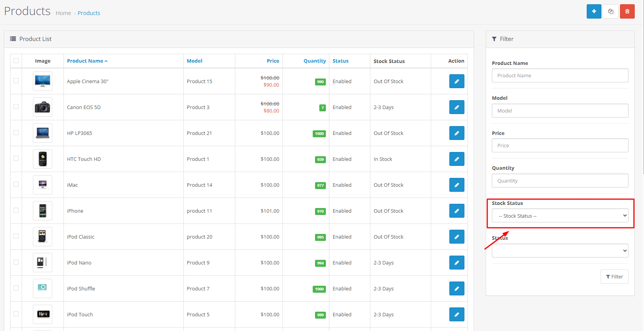Select the iPhone row checkbox
The width and height of the screenshot is (644, 331).
[x=16, y=210]
